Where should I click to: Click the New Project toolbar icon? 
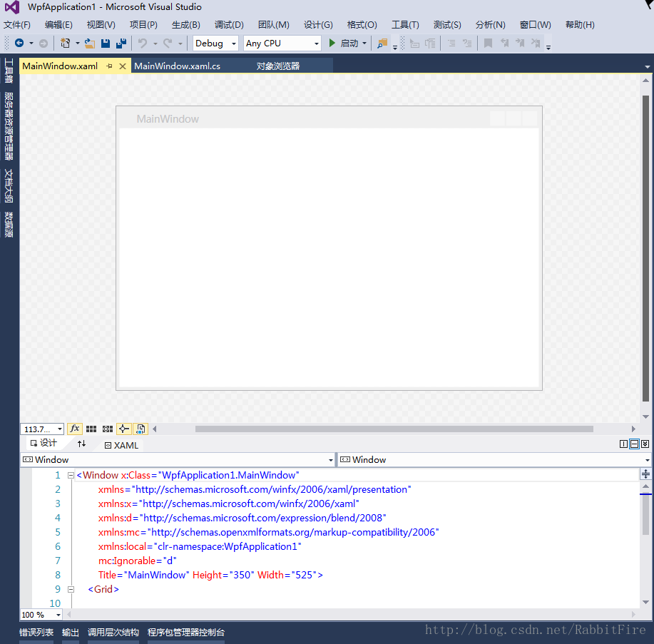point(66,43)
